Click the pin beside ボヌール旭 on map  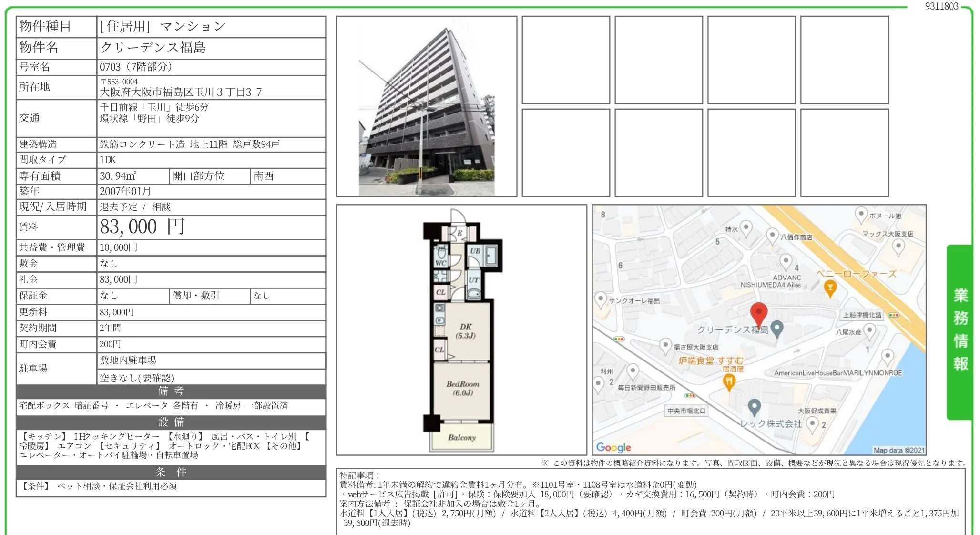(x=861, y=214)
